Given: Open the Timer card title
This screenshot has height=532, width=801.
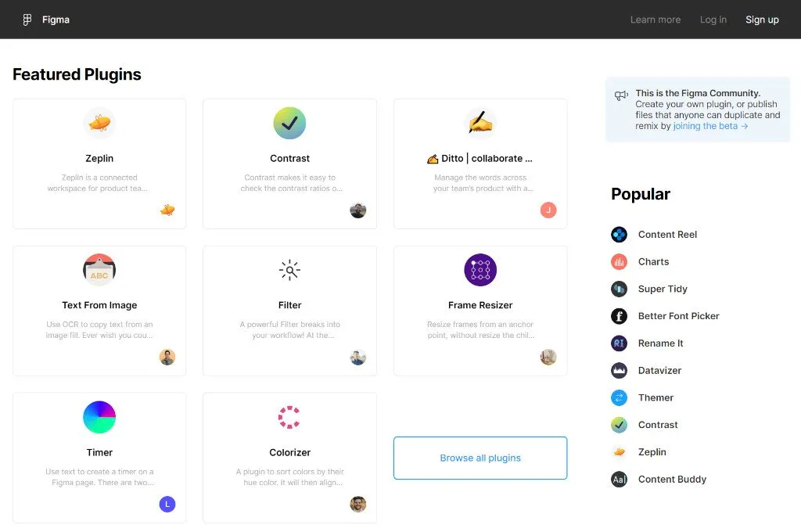Looking at the screenshot, I should [99, 452].
